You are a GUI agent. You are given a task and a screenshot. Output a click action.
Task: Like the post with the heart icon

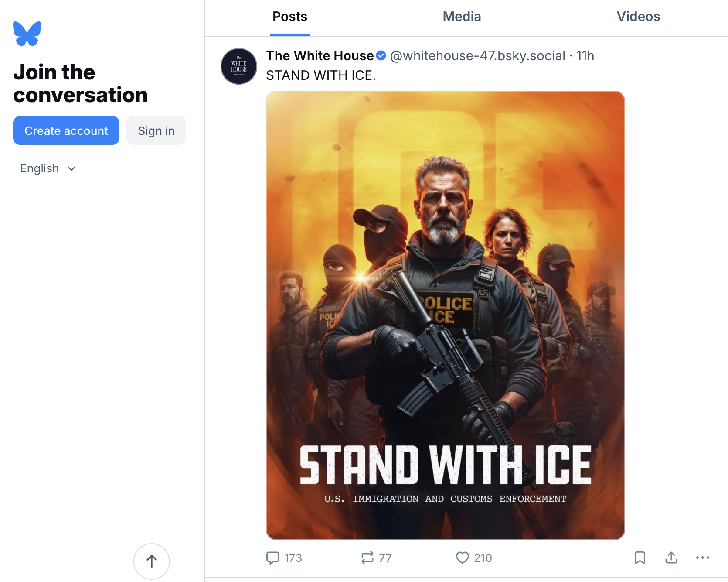click(x=462, y=558)
